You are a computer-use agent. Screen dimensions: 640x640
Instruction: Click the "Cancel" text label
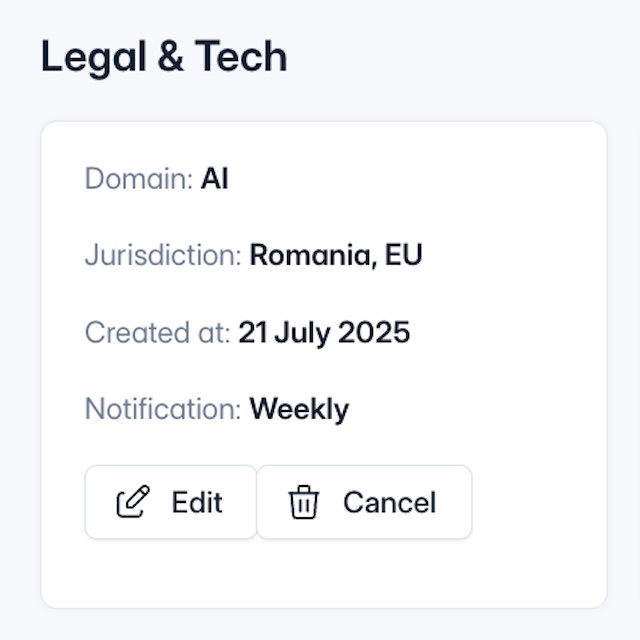(389, 502)
